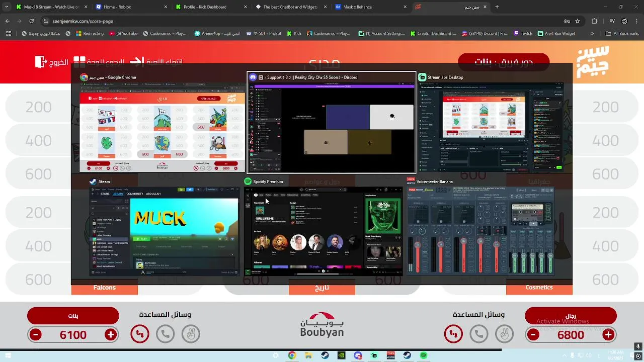This screenshot has height=362, width=644.
Task: Click the address bar URL field
Action: click(302, 21)
